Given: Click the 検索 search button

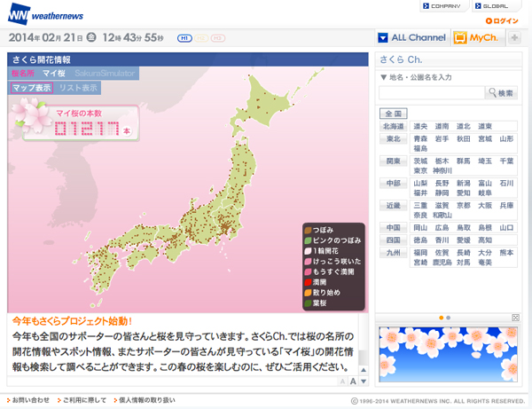Looking at the screenshot, I should click(501, 93).
